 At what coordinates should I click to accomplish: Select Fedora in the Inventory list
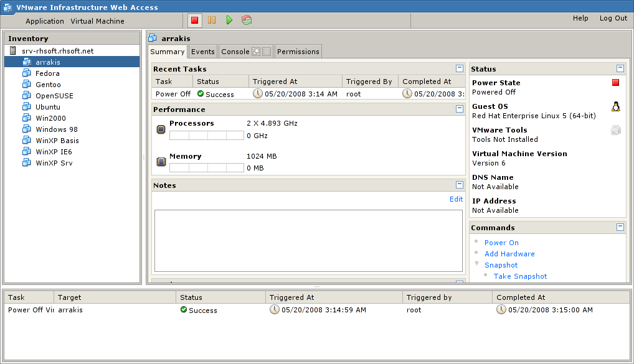point(47,73)
